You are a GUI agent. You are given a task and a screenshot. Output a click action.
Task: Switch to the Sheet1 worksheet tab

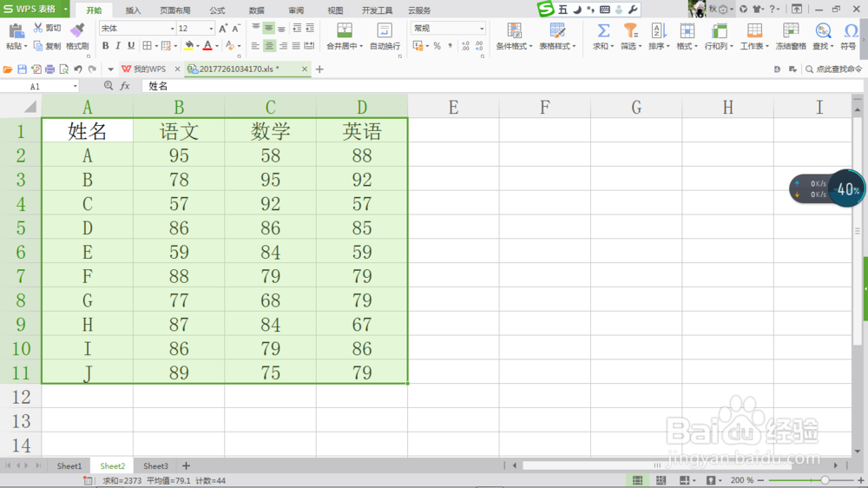click(69, 465)
